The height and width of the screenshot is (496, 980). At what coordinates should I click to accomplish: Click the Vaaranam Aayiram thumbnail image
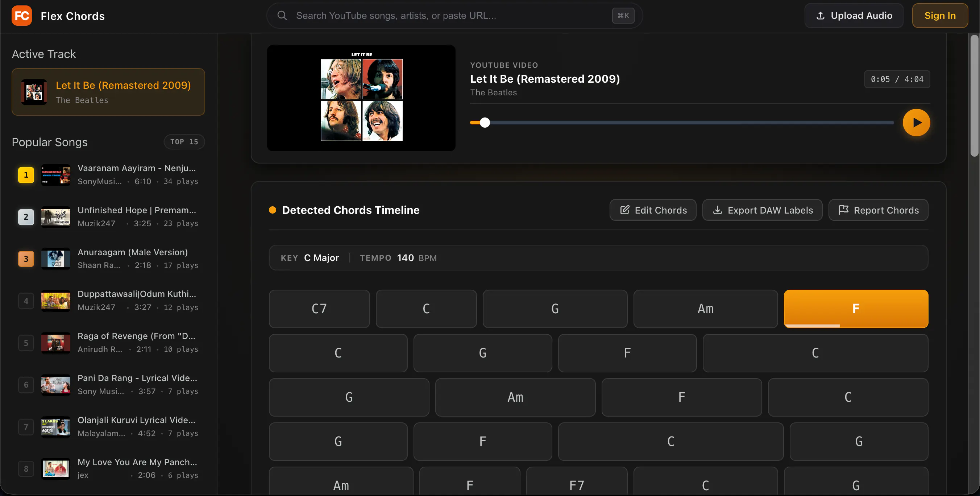tap(55, 175)
